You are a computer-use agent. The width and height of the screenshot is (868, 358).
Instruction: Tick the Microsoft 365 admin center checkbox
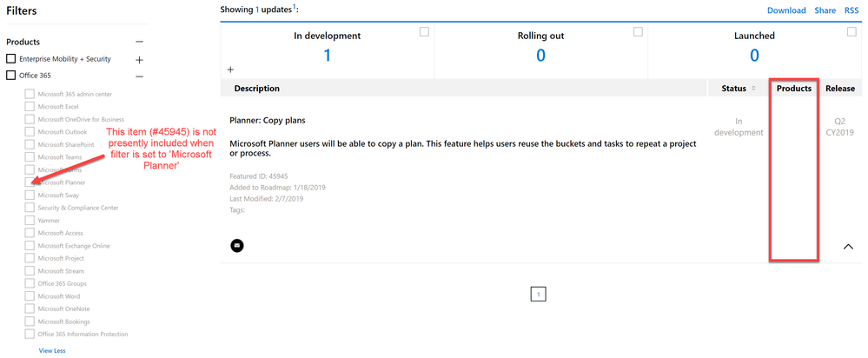pyautogui.click(x=30, y=94)
